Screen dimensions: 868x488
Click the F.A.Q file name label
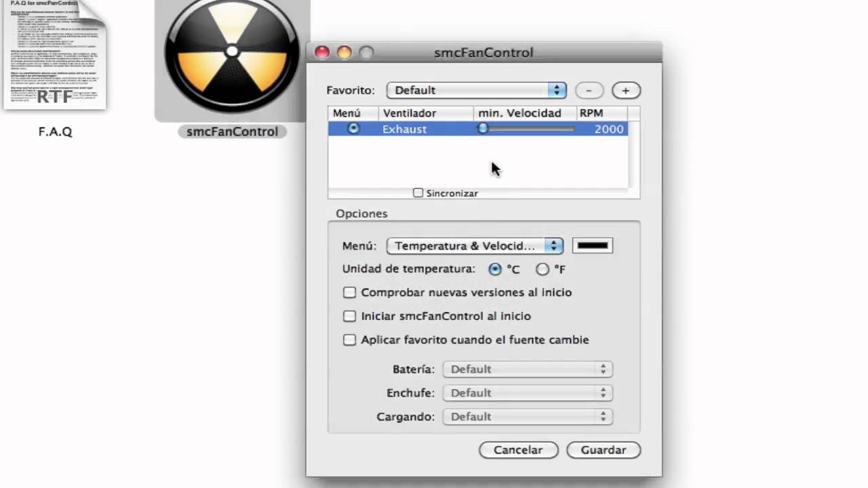point(56,131)
